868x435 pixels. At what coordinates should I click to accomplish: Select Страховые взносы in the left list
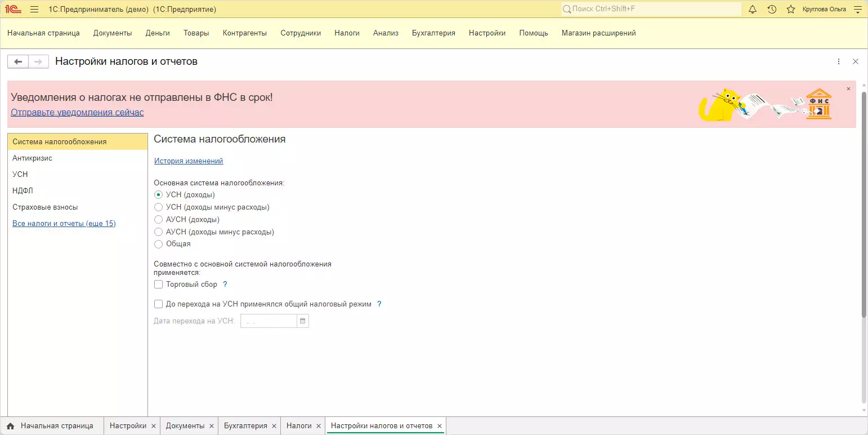78,207
